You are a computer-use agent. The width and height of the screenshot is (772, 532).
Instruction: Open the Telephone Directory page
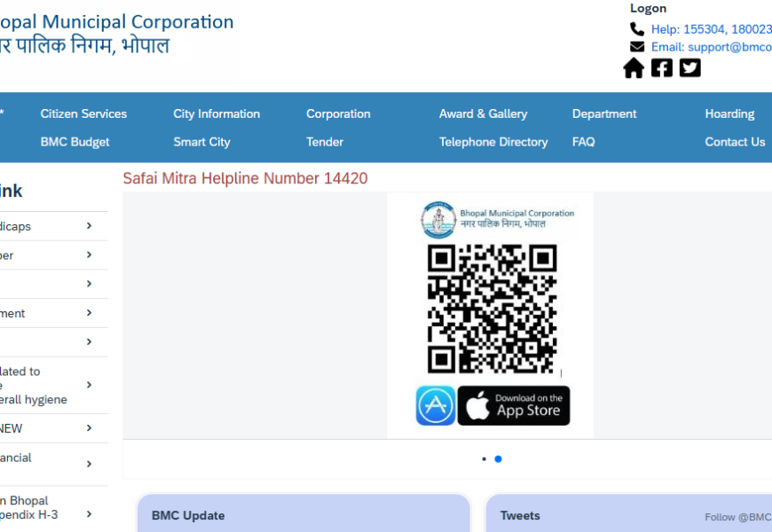(493, 142)
